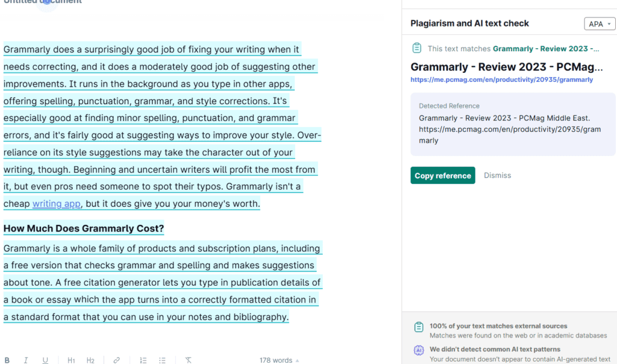
Task: Apply Heading 2 style
Action: 90,360
